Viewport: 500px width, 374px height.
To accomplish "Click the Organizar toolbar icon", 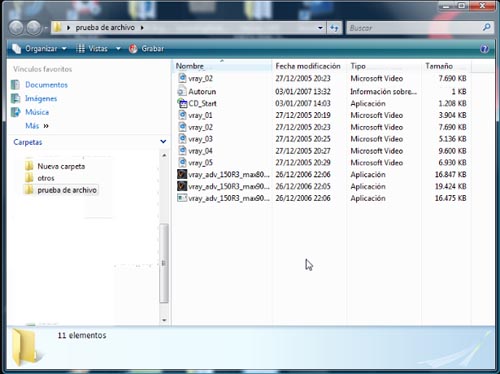I will click(16, 49).
